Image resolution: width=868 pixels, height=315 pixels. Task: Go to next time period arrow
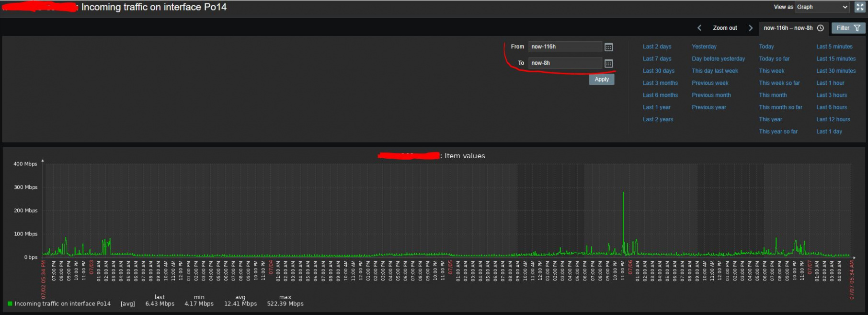coord(751,28)
